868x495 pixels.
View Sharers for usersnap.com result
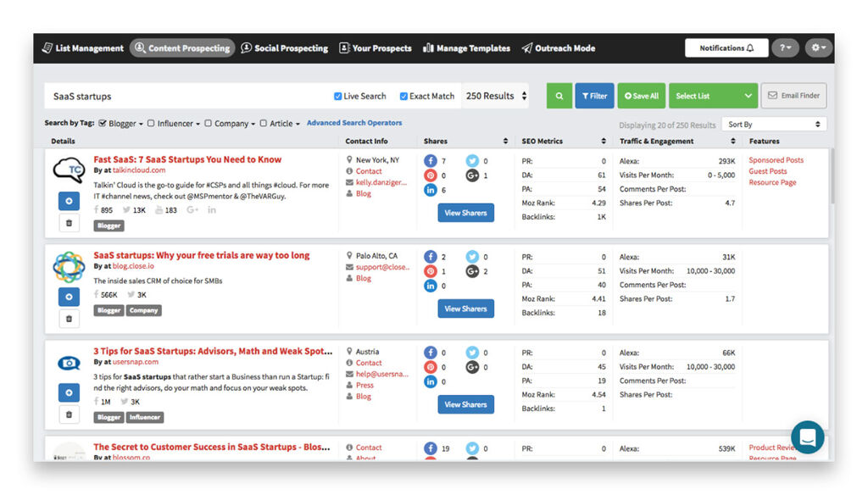(x=465, y=405)
